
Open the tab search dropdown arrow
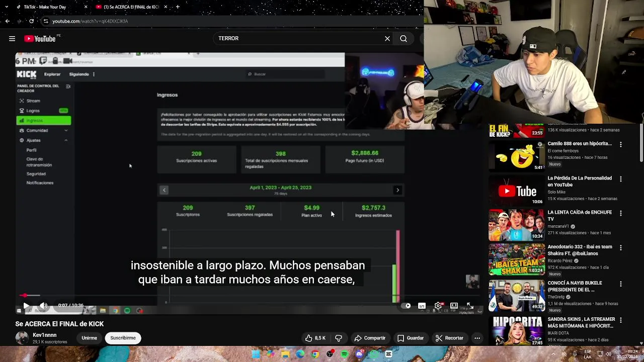coord(6,7)
